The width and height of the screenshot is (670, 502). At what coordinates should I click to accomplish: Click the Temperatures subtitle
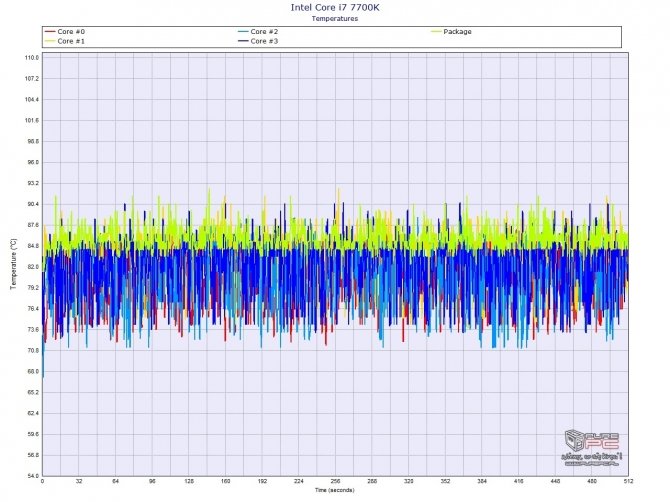tap(335, 18)
